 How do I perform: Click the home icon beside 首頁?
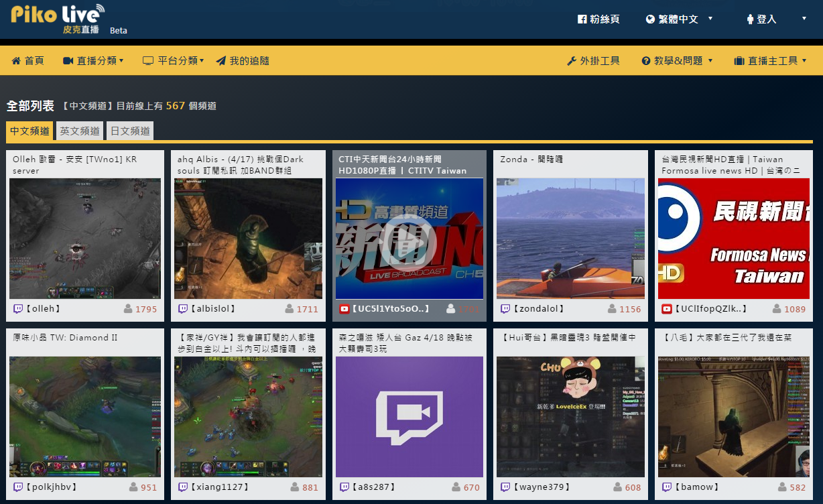(x=16, y=61)
